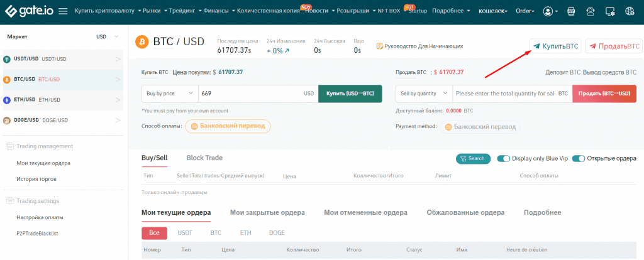Switch to the Block Trade tab
This screenshot has width=644, height=260.
[204, 158]
